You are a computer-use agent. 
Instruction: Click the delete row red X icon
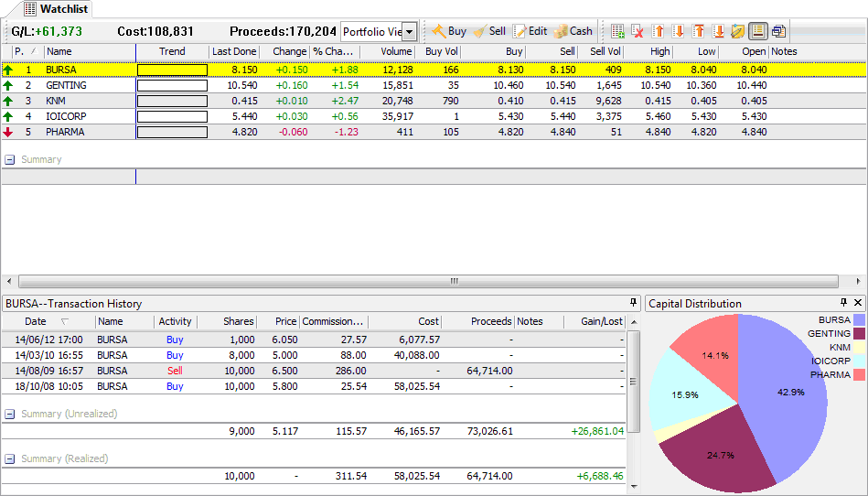[x=638, y=31]
